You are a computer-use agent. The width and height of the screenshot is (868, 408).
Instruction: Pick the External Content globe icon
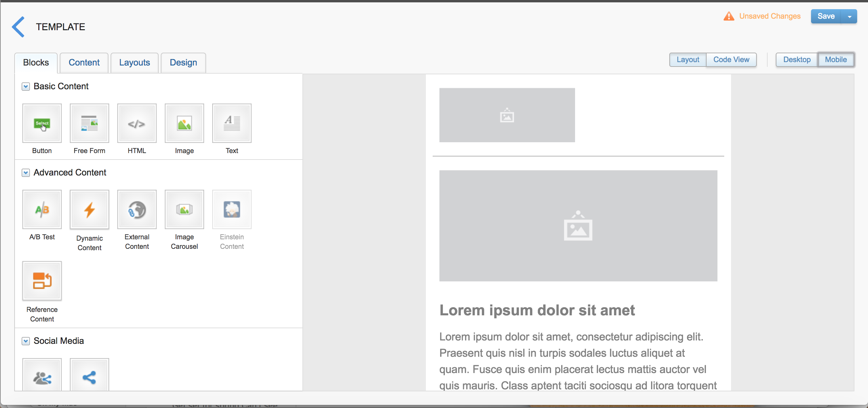point(137,209)
